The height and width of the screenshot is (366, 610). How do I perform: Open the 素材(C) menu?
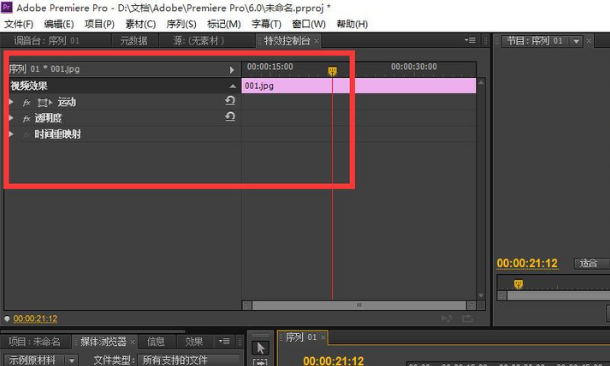pyautogui.click(x=140, y=24)
